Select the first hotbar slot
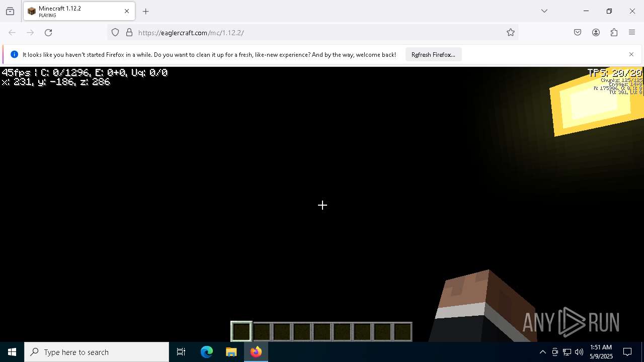Image resolution: width=644 pixels, height=362 pixels. [242, 332]
